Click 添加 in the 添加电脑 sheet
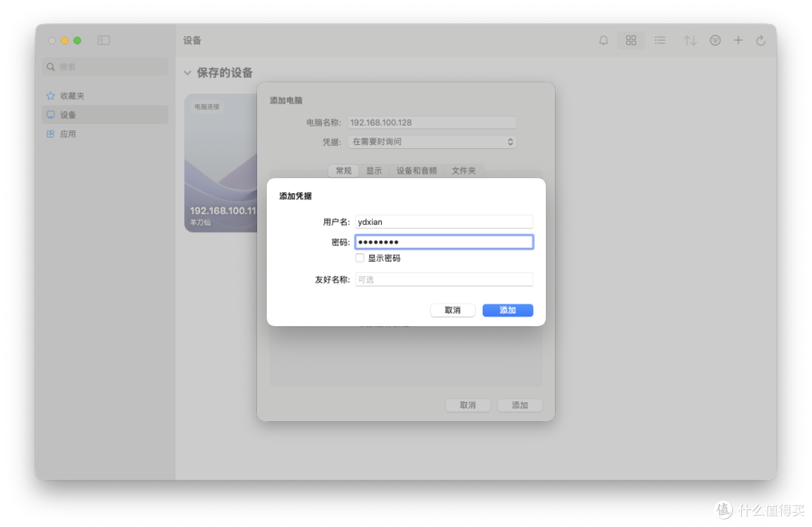812x527 pixels. 520,405
